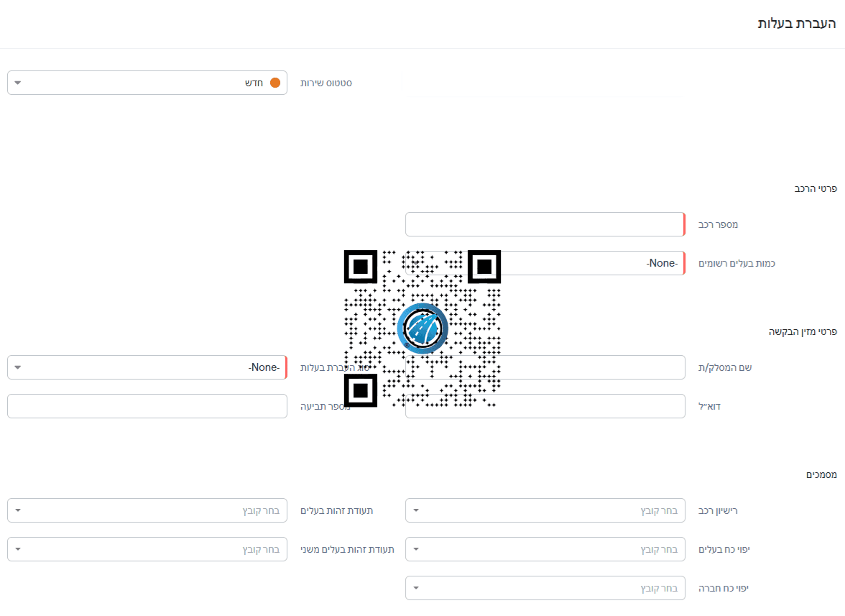Click the תעודת זהות בעלים label
This screenshot has height=616, width=845.
(336, 511)
